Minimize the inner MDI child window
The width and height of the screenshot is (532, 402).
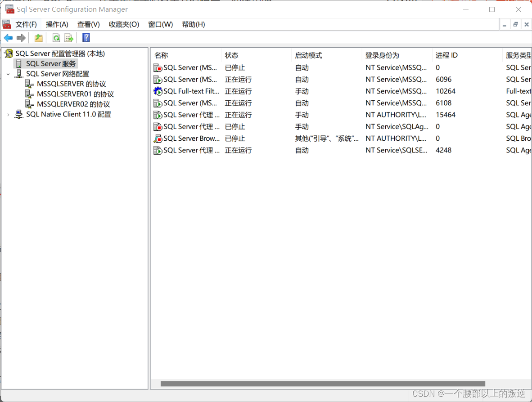[x=505, y=24]
